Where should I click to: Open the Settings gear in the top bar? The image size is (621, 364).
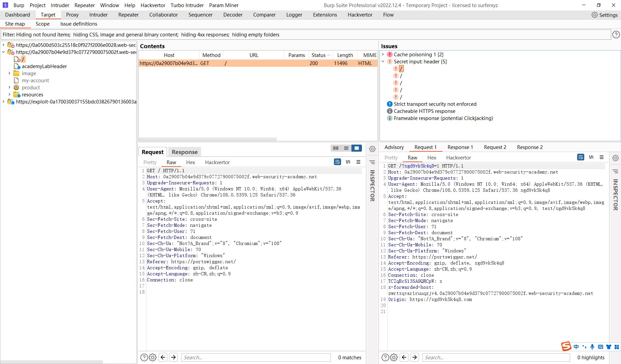click(x=604, y=15)
